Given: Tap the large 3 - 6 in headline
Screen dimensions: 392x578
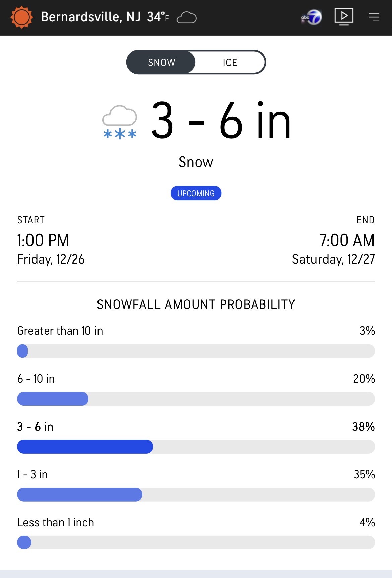Looking at the screenshot, I should (221, 121).
